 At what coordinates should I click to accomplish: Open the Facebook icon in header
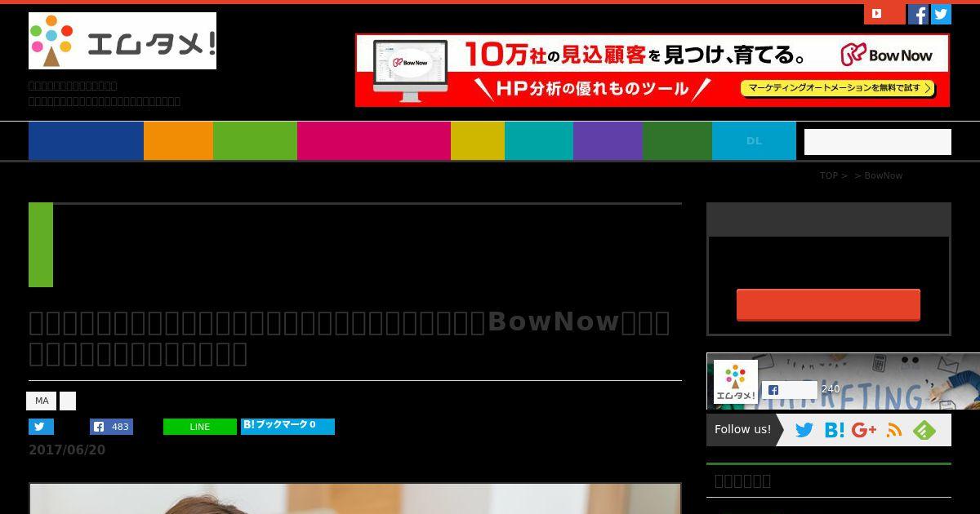918,14
